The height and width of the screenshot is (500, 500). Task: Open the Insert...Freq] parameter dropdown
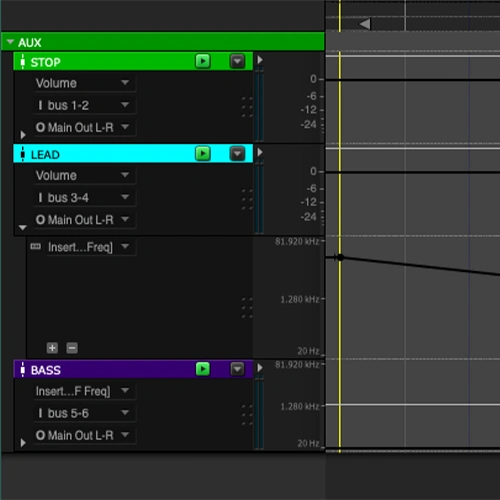[90, 247]
